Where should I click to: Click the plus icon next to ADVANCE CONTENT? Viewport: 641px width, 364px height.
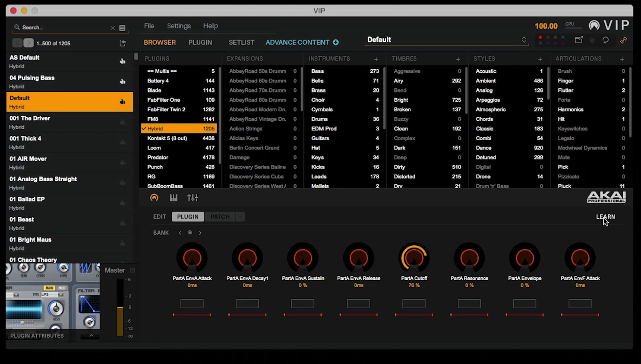pyautogui.click(x=336, y=42)
